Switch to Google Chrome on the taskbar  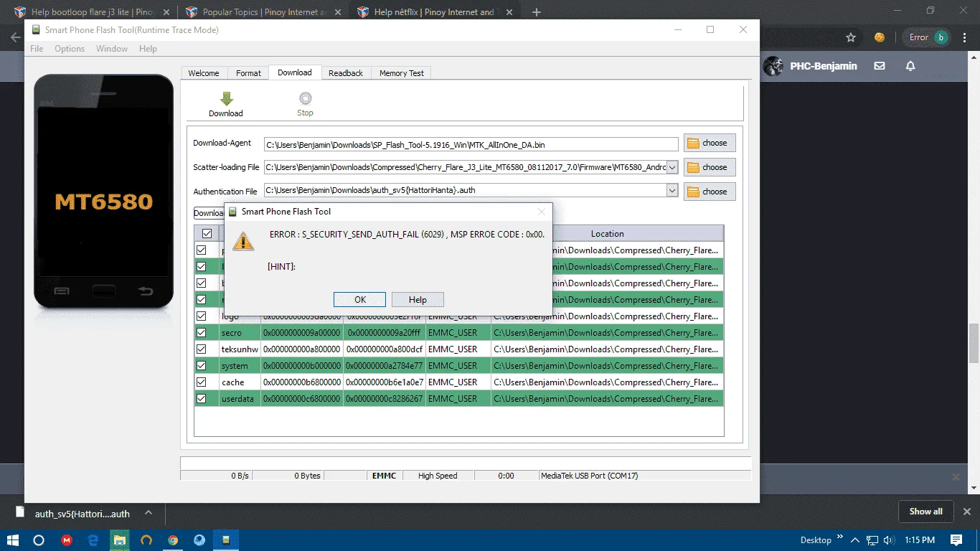(173, 540)
